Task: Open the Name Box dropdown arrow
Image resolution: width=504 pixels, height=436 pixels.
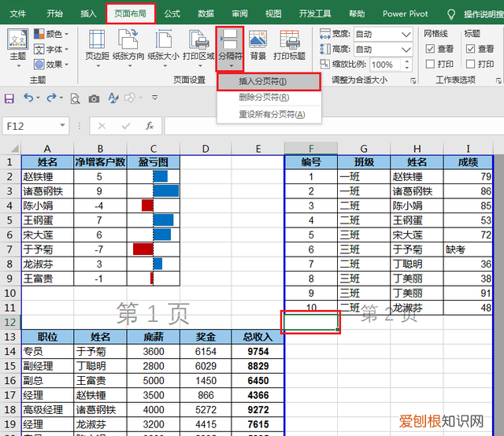Action: coord(63,125)
